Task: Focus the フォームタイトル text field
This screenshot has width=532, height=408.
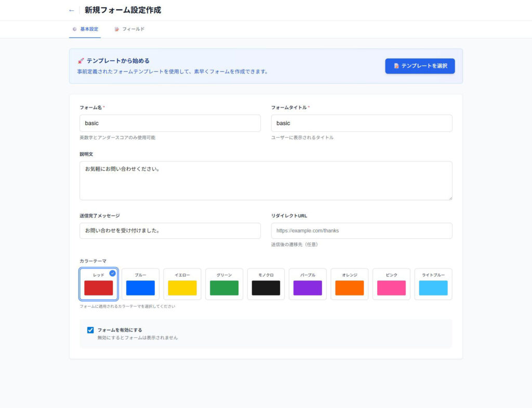Action: click(x=361, y=123)
